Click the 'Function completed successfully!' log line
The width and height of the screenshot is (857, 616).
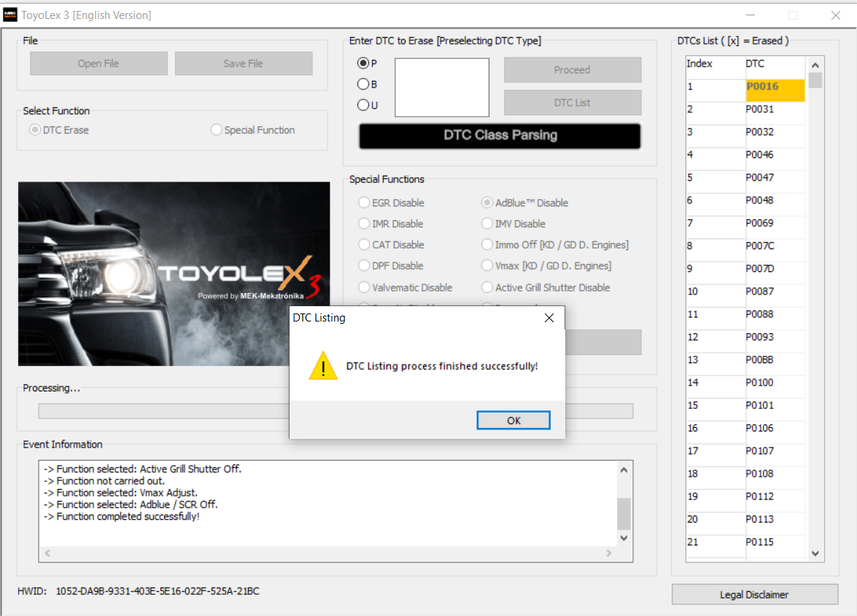pos(121,517)
